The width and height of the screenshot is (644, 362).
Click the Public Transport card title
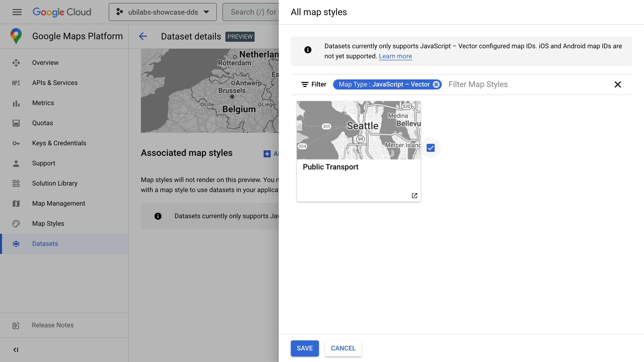330,167
